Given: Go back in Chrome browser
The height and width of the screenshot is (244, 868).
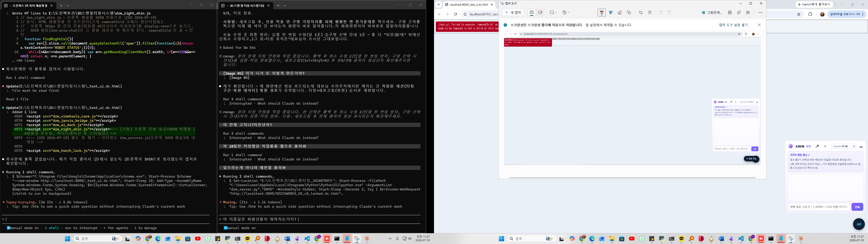Looking at the screenshot, I should [x=439, y=14].
